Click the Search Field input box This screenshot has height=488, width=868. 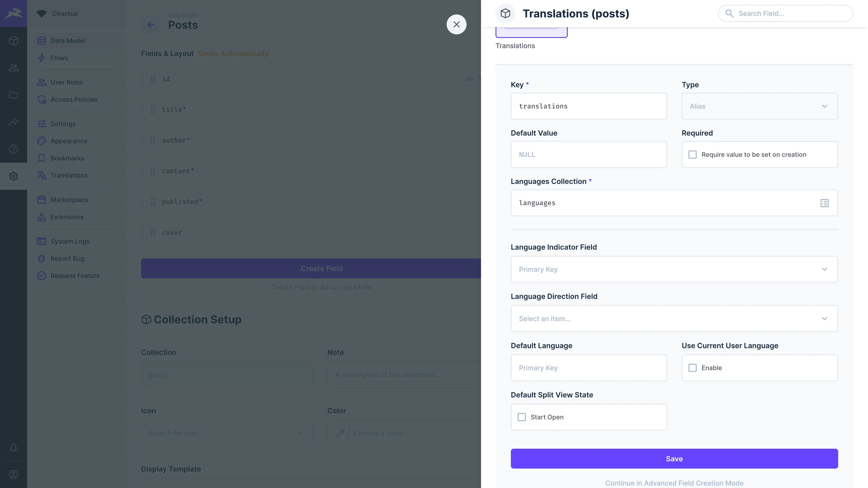click(x=788, y=13)
